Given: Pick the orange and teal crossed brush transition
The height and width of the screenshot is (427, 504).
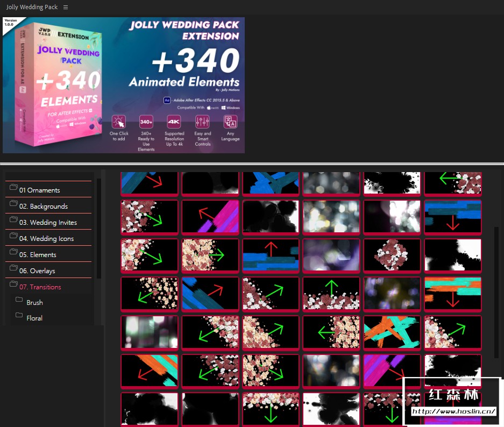Looking at the screenshot, I should [392, 332].
